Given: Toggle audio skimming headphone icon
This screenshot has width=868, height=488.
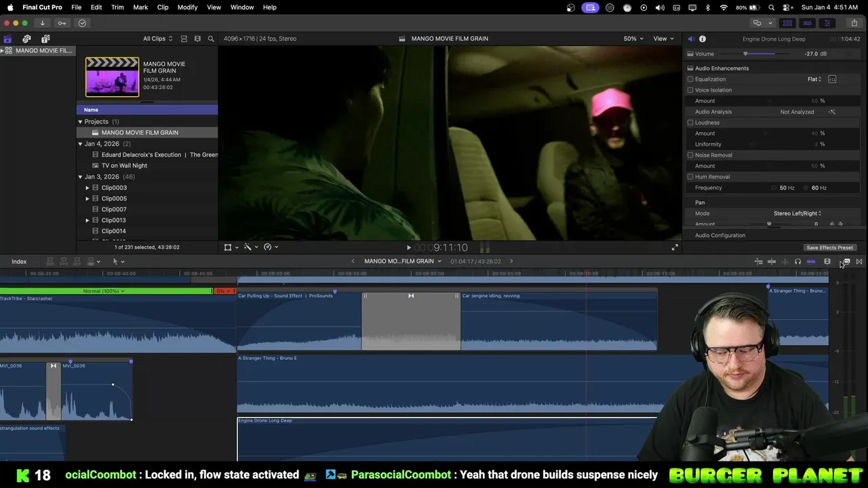Looking at the screenshot, I should [797, 262].
